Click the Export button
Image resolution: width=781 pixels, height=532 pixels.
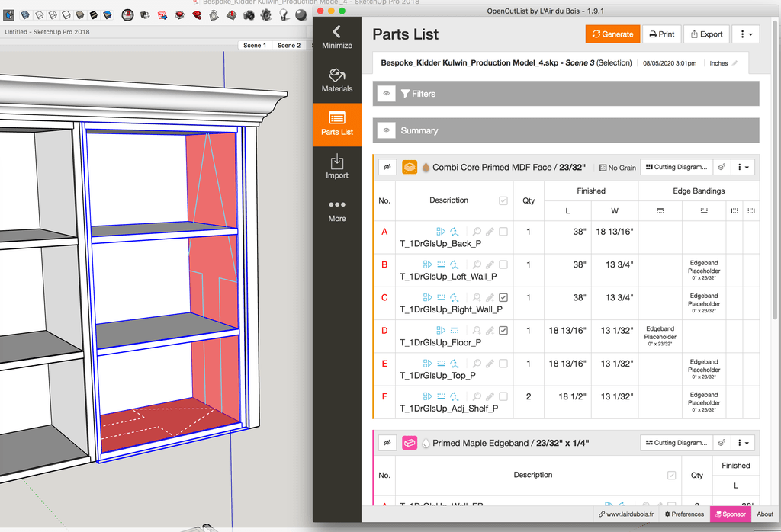tap(706, 34)
